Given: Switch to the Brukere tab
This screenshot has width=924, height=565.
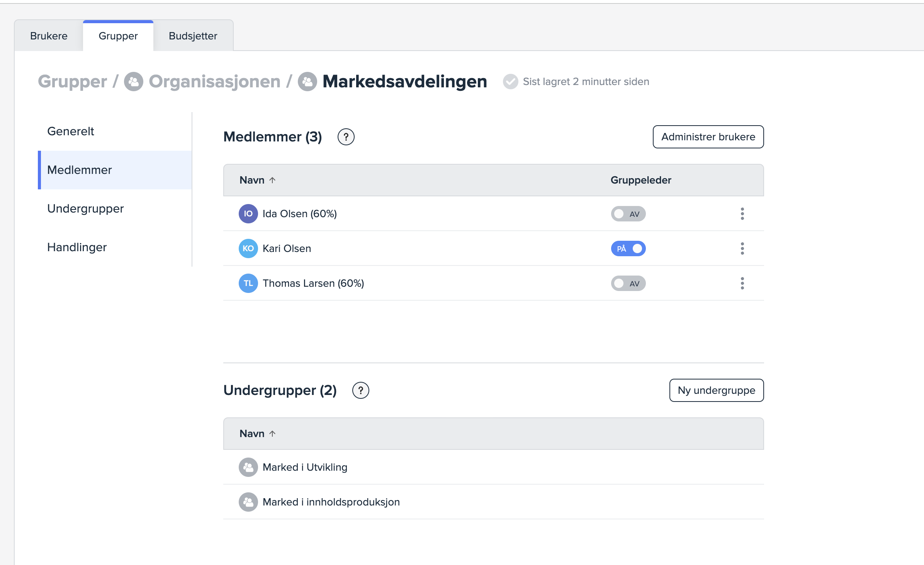Looking at the screenshot, I should point(49,36).
